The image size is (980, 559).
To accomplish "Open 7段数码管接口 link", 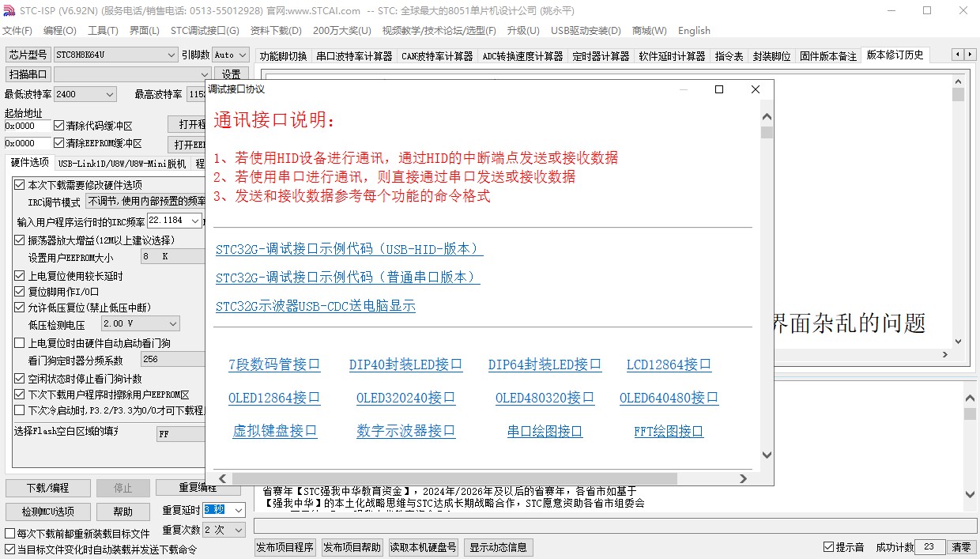I will tap(274, 364).
